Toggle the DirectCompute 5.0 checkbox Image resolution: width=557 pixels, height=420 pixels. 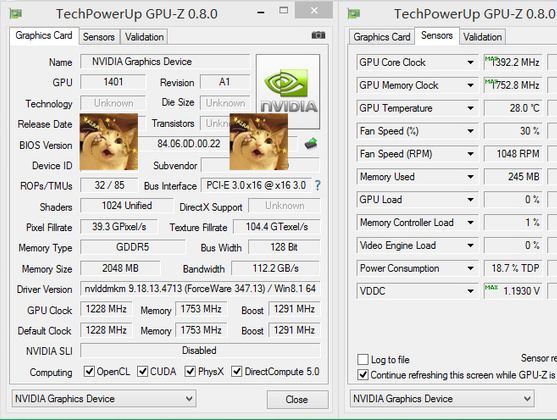pyautogui.click(x=237, y=371)
